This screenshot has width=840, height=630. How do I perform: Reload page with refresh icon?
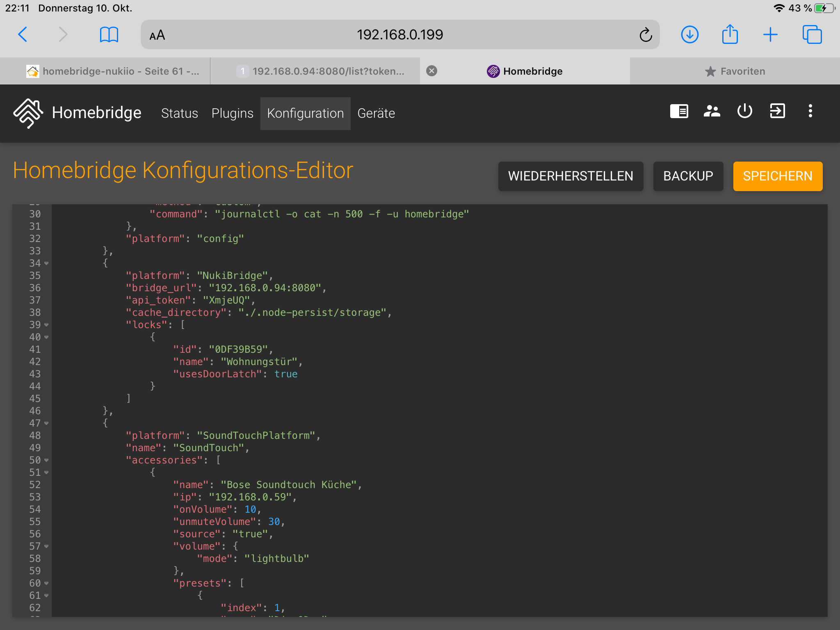click(x=645, y=35)
